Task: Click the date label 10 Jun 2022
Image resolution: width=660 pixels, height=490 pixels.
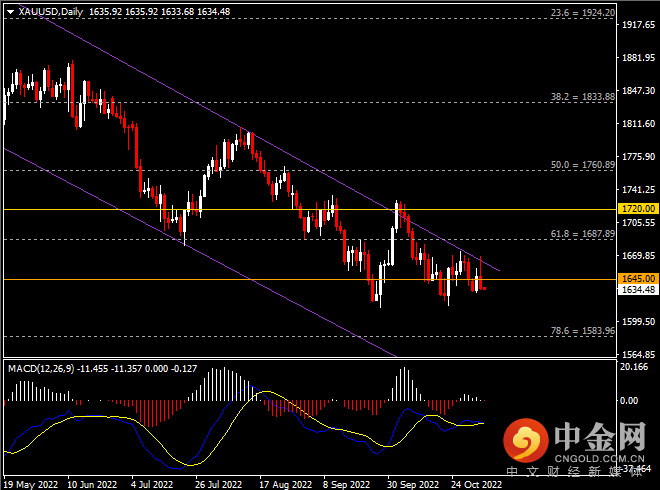Action: 92,485
